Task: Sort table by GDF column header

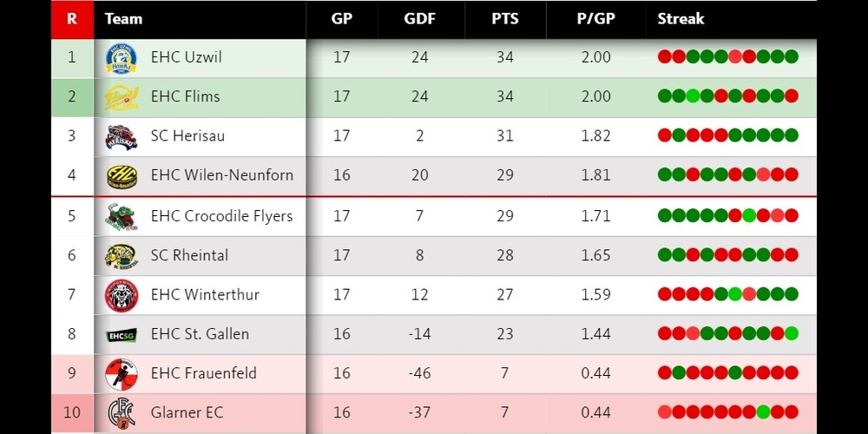Action: (x=419, y=18)
